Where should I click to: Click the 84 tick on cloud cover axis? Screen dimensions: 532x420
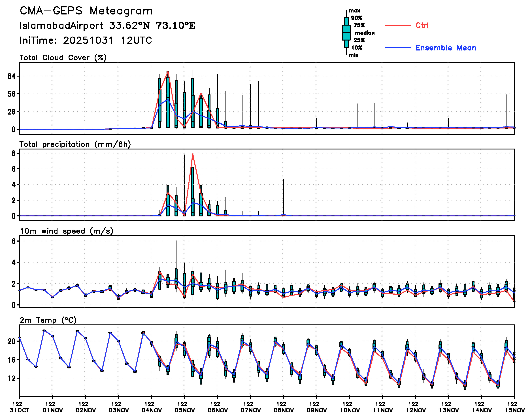tap(12, 77)
